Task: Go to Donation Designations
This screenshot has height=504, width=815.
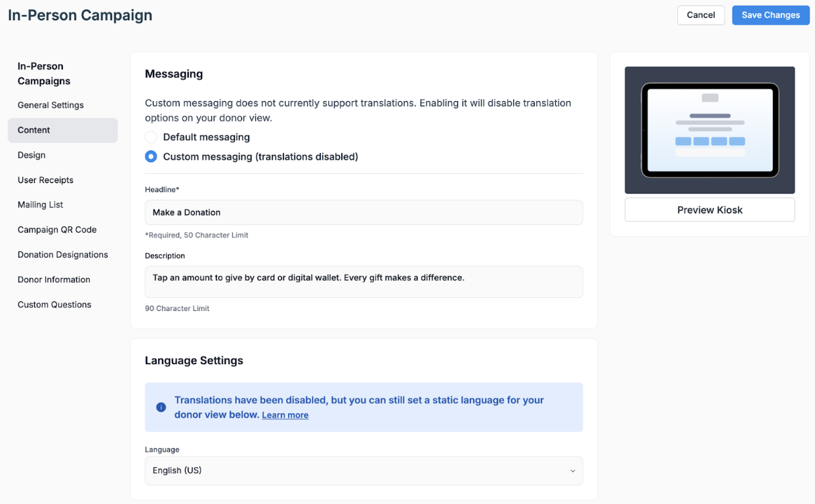Action: [63, 255]
